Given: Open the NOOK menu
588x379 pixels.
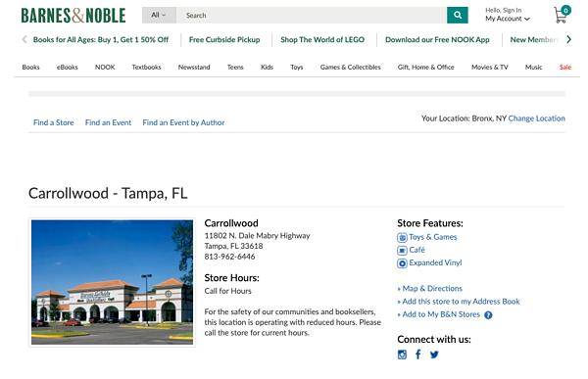Looking at the screenshot, I should [x=105, y=68].
